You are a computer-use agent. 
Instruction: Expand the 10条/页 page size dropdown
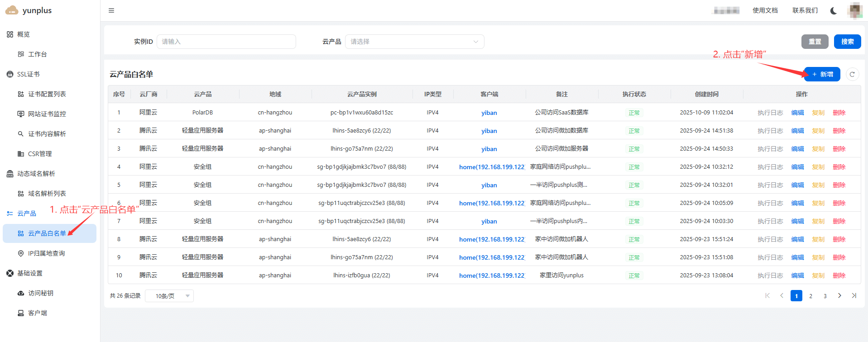pyautogui.click(x=169, y=296)
